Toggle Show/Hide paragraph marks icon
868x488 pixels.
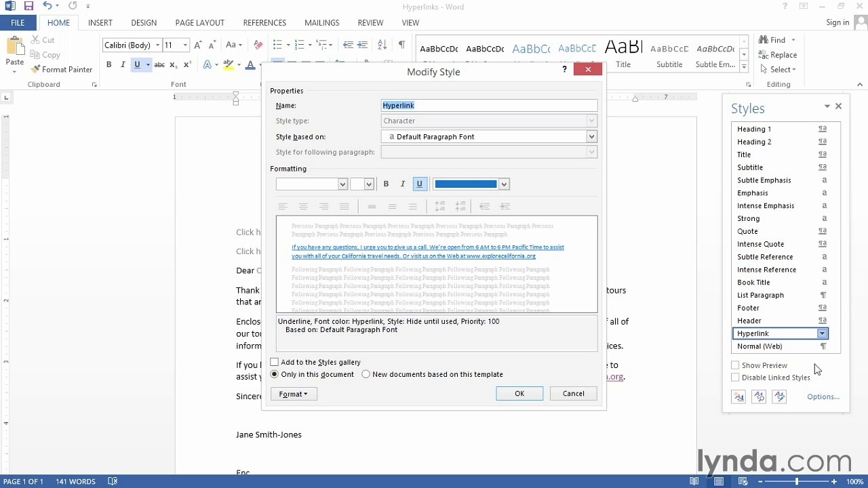(401, 45)
